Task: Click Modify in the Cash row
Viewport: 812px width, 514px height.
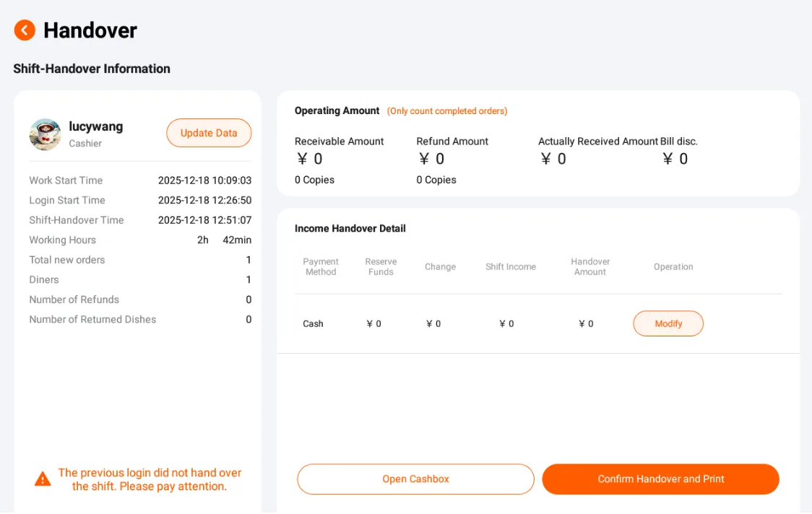Action: click(668, 323)
